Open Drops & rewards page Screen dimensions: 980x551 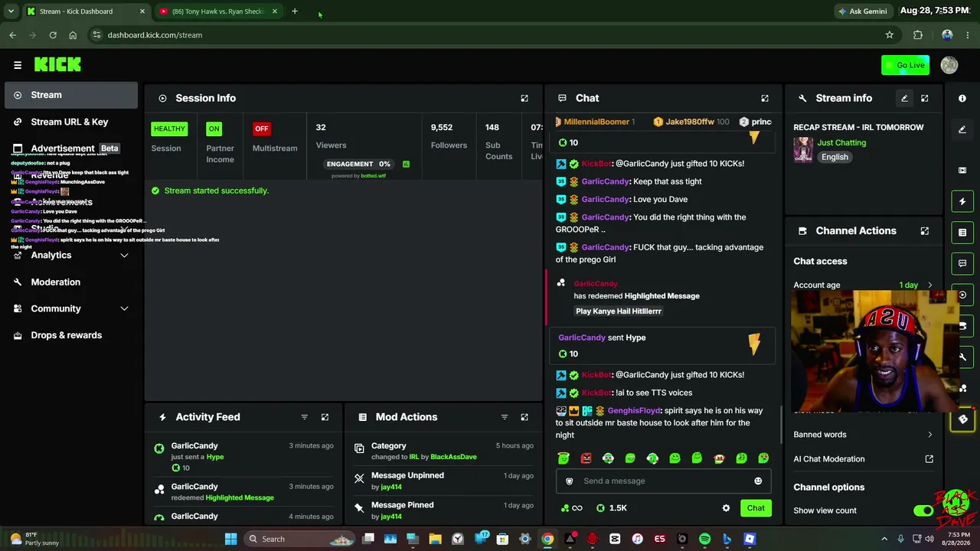click(66, 335)
